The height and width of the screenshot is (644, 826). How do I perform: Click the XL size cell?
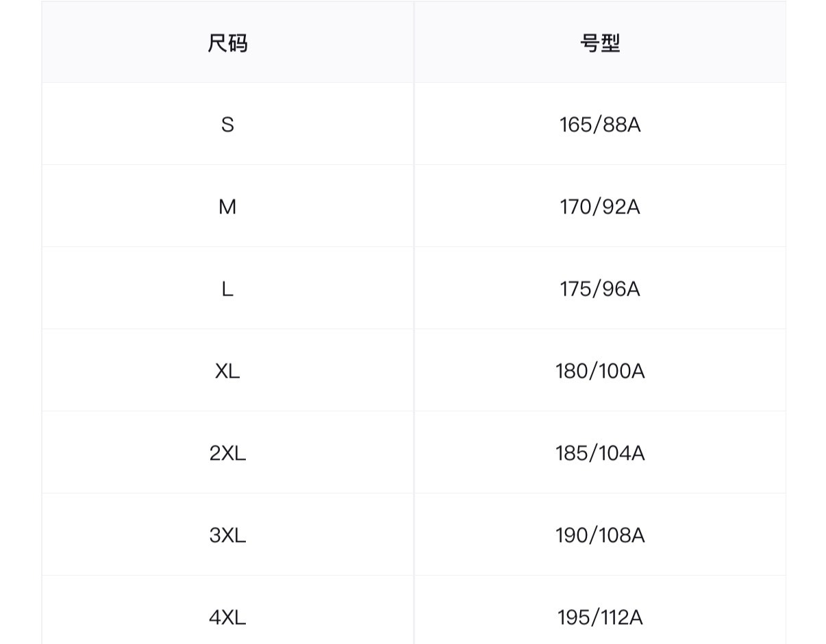[227, 371]
